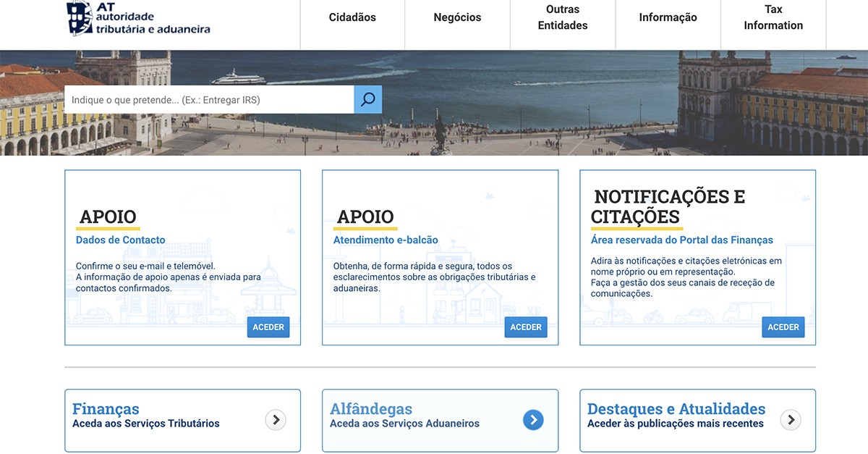This screenshot has width=868, height=454.
Task: Click the circular arrow next to Alfândegas
Action: click(533, 420)
